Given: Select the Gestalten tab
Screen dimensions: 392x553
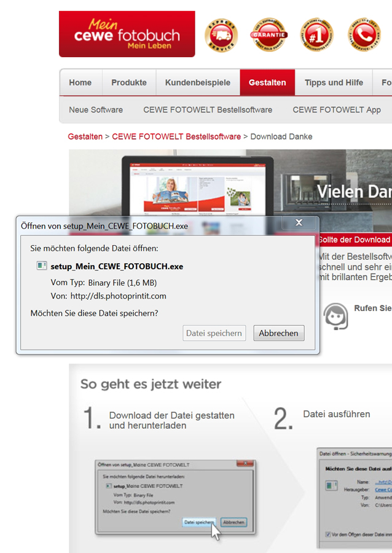Looking at the screenshot, I should tap(267, 82).
